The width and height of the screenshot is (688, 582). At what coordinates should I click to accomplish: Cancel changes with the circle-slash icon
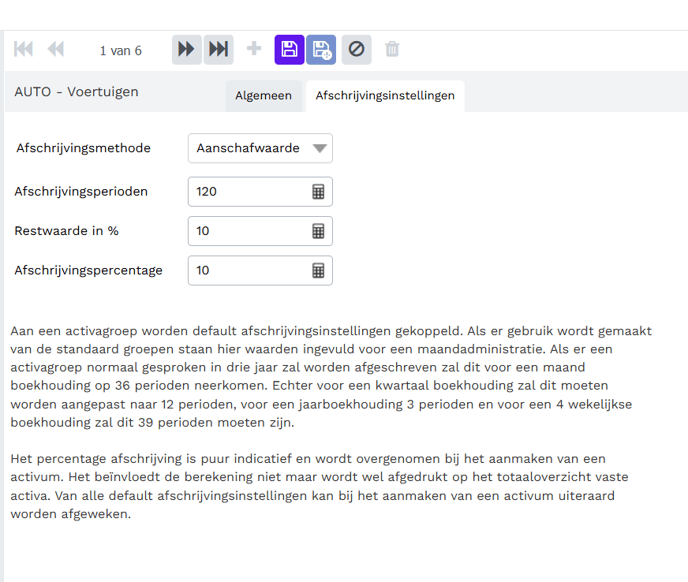(x=356, y=49)
